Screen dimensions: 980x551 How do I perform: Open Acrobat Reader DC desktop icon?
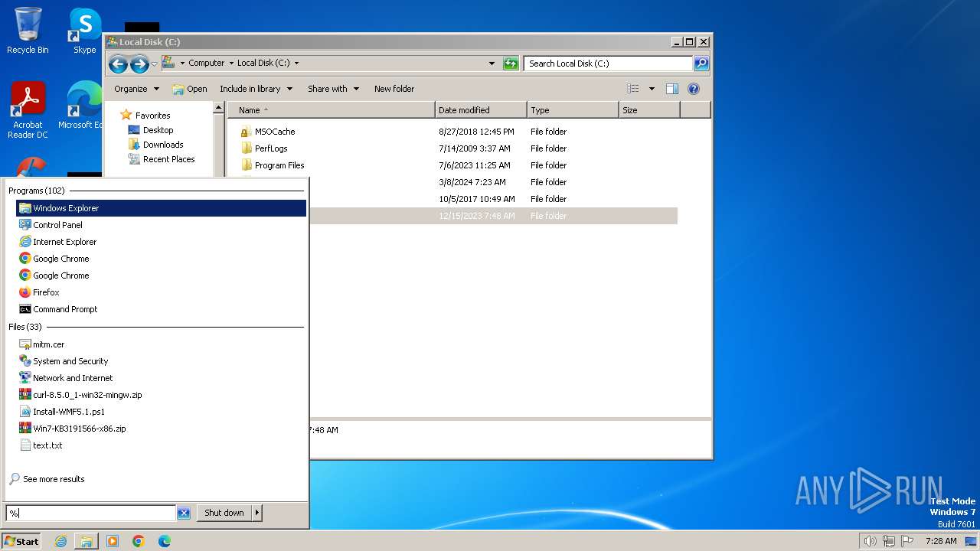point(28,110)
